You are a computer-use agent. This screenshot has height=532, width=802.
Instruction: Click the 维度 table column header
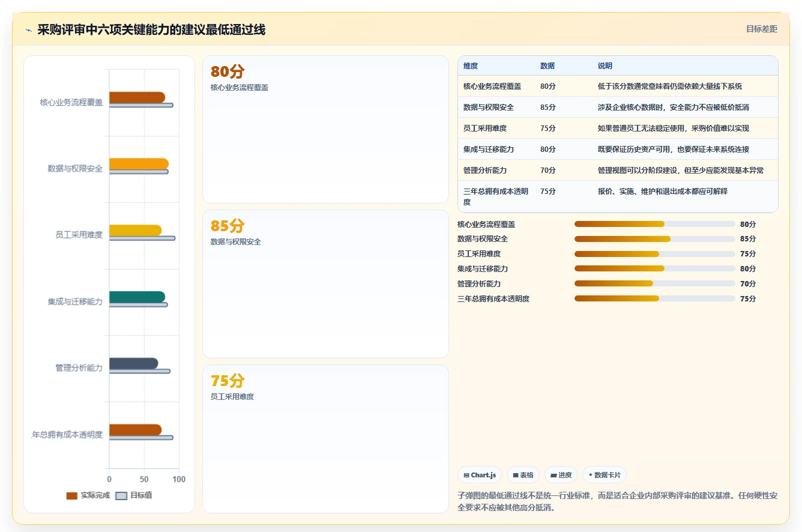471,66
